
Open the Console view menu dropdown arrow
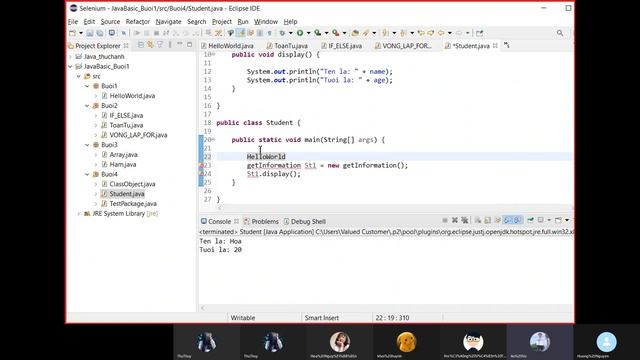click(x=567, y=220)
